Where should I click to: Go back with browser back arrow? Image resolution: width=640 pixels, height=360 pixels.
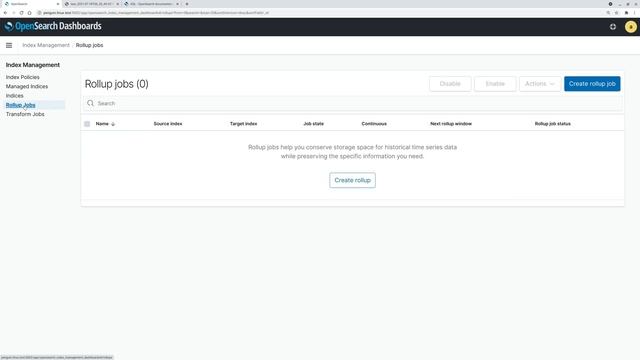tap(5, 13)
